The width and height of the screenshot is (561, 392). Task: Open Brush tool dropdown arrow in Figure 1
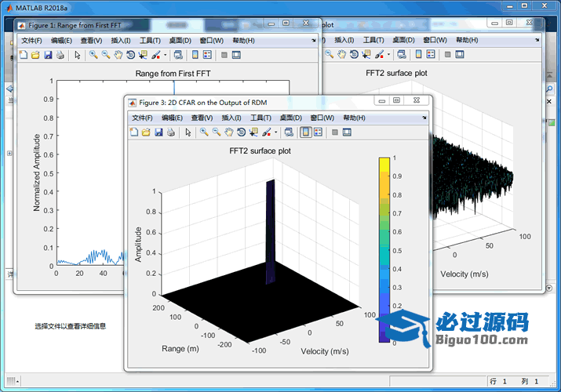[165, 55]
